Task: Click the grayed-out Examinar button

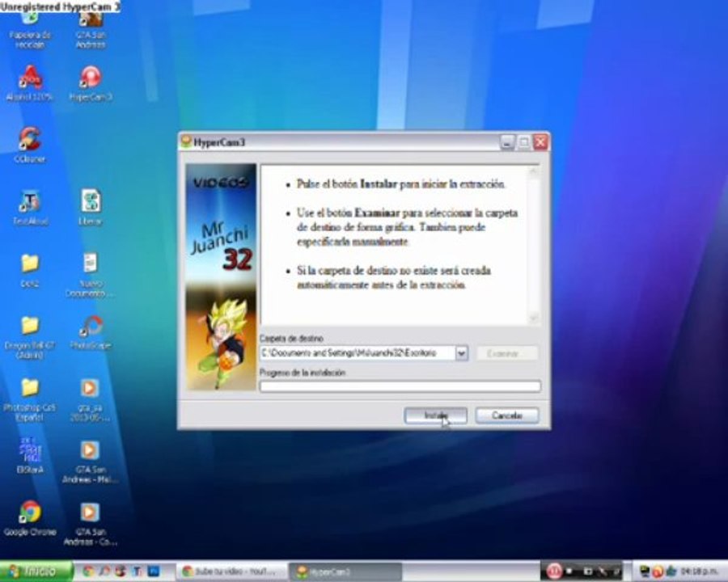Action: click(x=507, y=354)
